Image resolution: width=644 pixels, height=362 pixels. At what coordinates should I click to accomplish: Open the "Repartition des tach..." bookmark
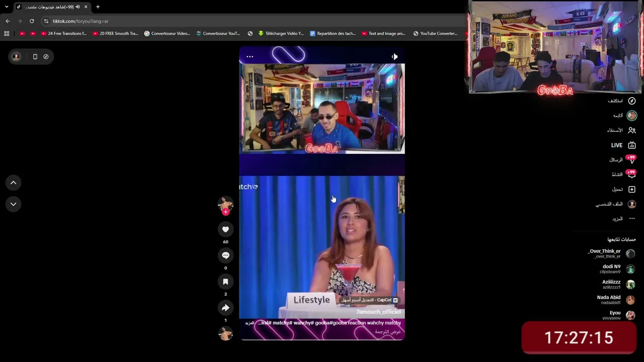tap(333, 34)
